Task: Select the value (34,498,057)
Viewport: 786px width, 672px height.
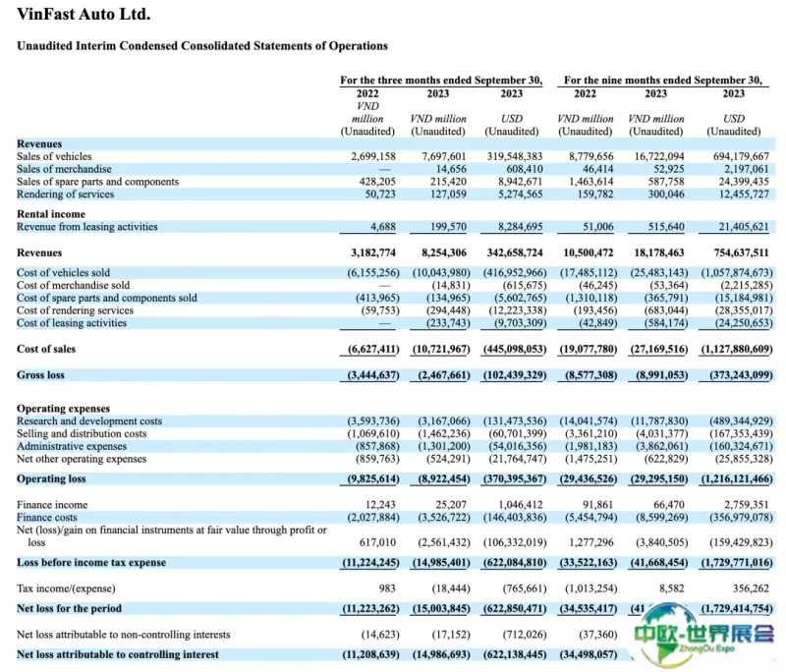Action: click(x=589, y=654)
